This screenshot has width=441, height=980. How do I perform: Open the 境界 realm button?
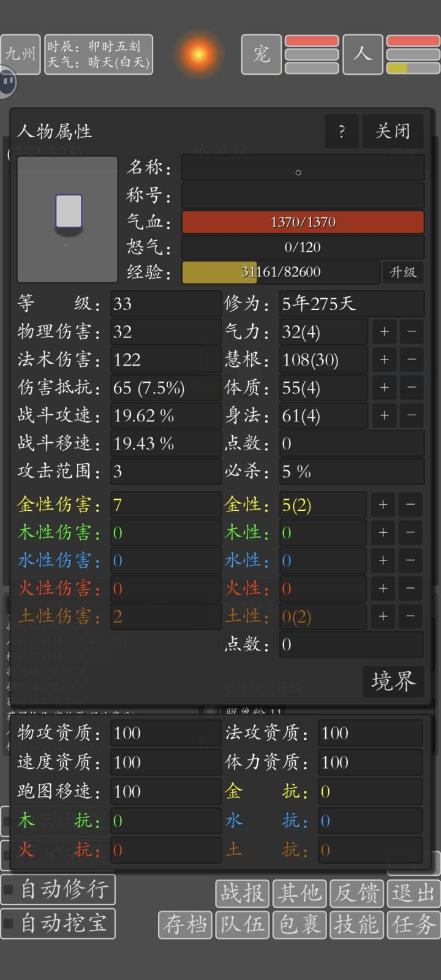(x=393, y=682)
